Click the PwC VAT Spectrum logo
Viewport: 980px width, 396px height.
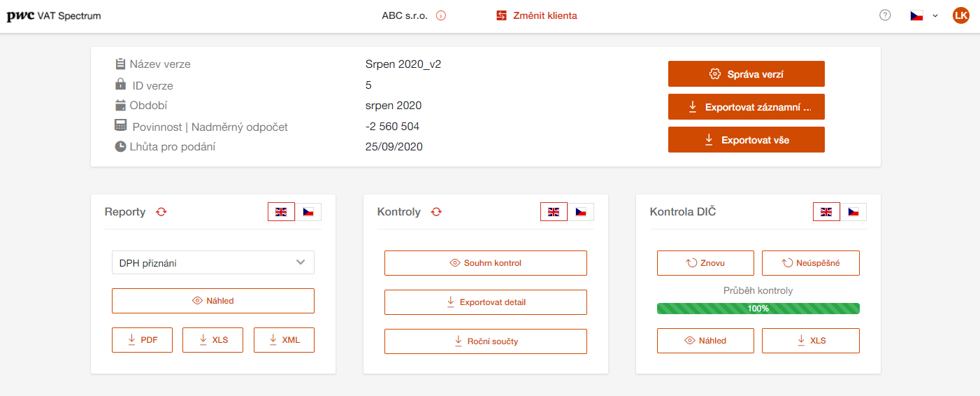(x=54, y=15)
